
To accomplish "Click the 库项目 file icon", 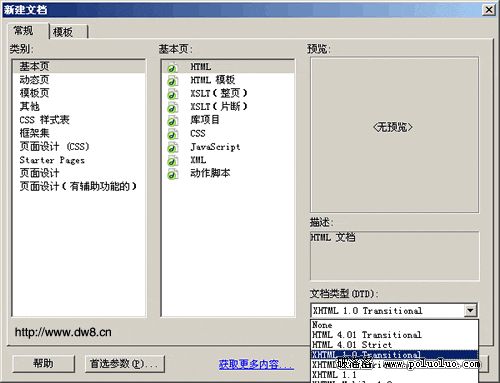I will [172, 121].
